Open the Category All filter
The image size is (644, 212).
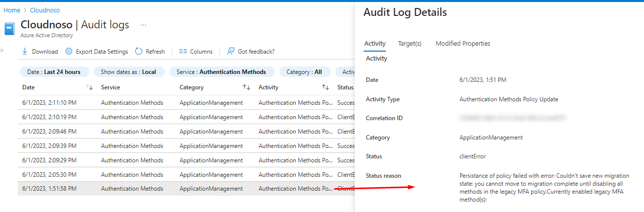(304, 72)
